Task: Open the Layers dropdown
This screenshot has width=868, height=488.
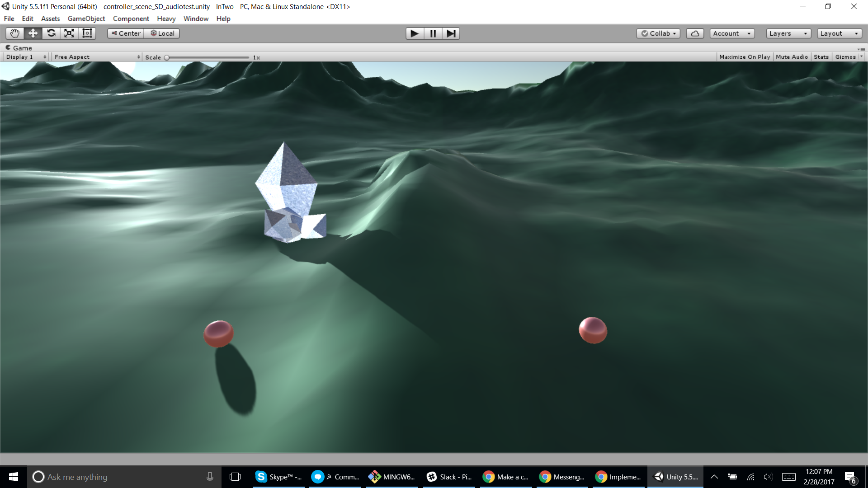Action: pyautogui.click(x=788, y=33)
